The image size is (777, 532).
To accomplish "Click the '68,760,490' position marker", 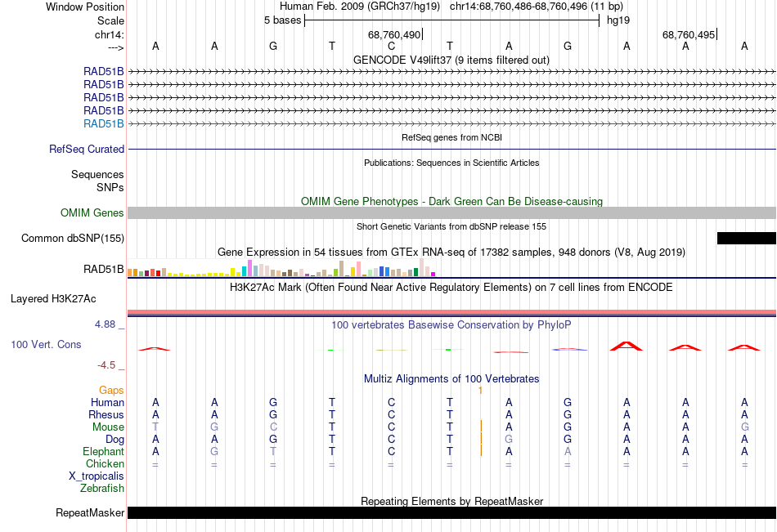I will point(394,34).
